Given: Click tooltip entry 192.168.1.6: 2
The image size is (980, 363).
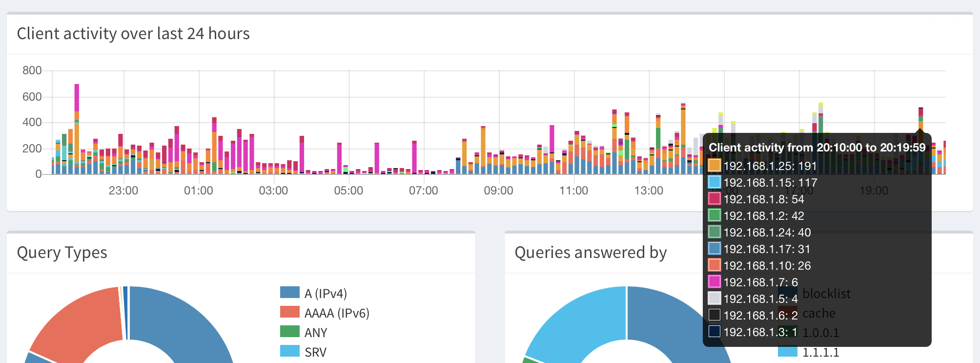Looking at the screenshot, I should tap(760, 316).
